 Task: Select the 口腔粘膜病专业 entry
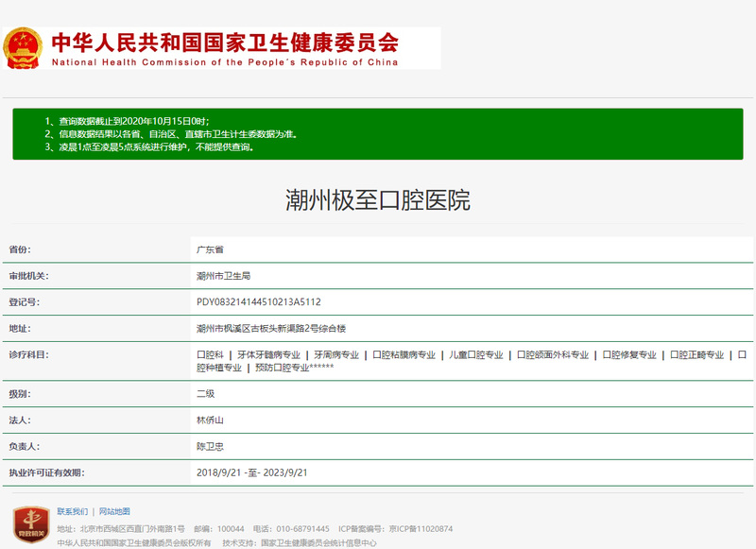(404, 354)
